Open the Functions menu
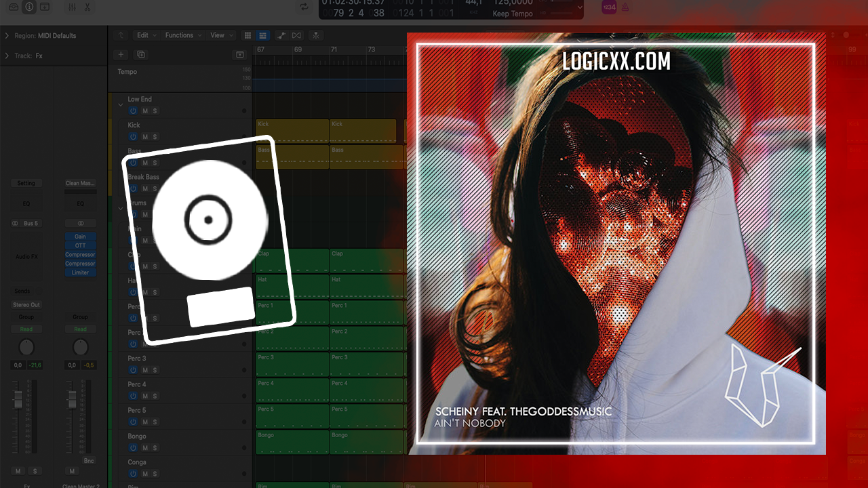The width and height of the screenshot is (868, 488). tap(182, 35)
